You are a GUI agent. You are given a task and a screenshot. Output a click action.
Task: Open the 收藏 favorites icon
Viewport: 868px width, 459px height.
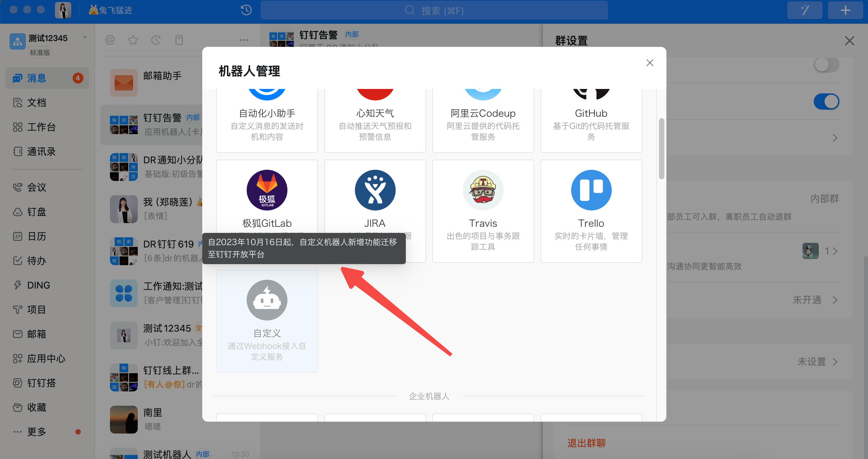click(18, 407)
